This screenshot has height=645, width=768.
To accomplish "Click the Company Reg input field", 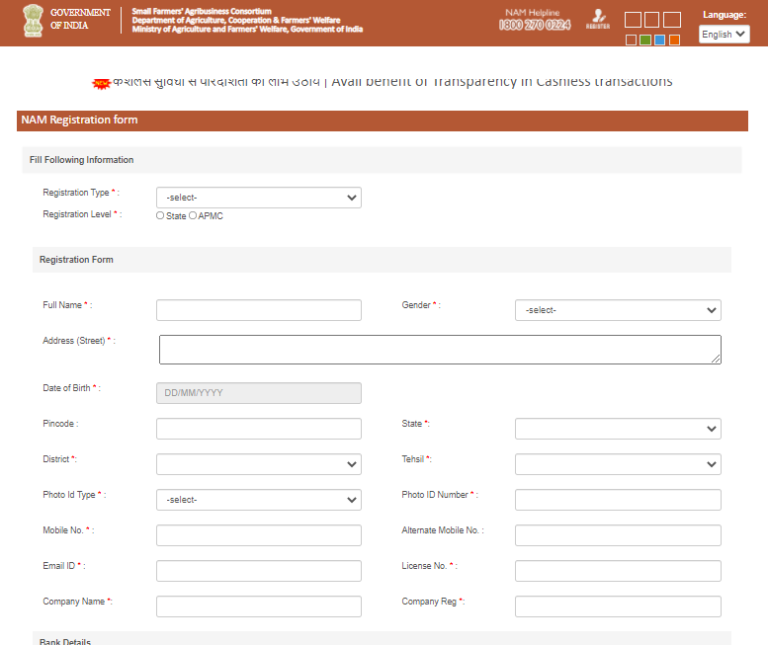I will pyautogui.click(x=618, y=606).
